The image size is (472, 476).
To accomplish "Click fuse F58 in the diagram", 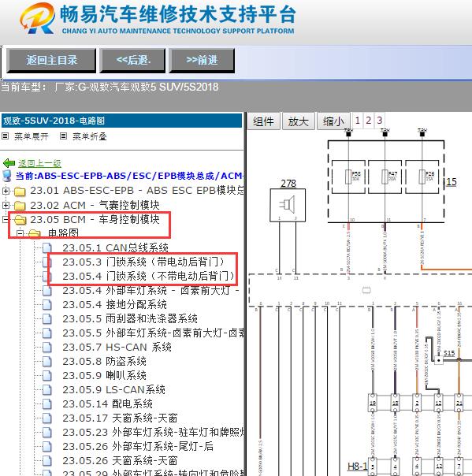I will [348, 177].
